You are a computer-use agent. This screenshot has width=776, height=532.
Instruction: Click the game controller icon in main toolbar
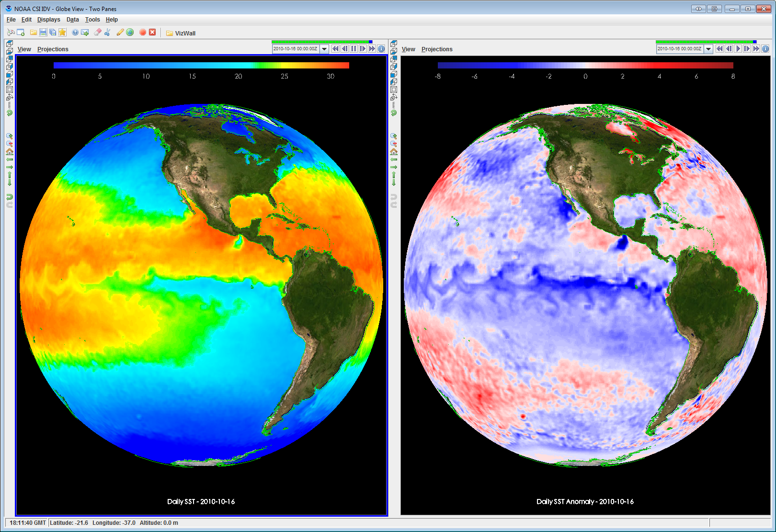[x=11, y=32]
